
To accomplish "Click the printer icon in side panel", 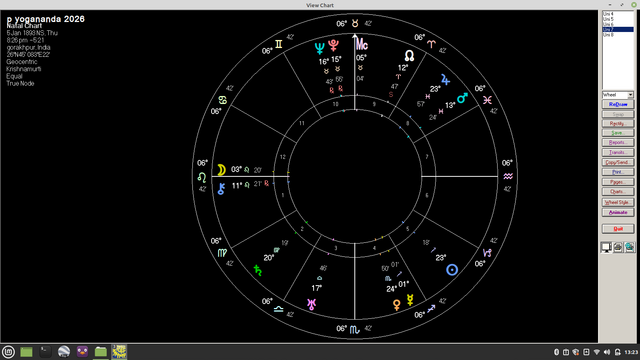I will [x=618, y=247].
